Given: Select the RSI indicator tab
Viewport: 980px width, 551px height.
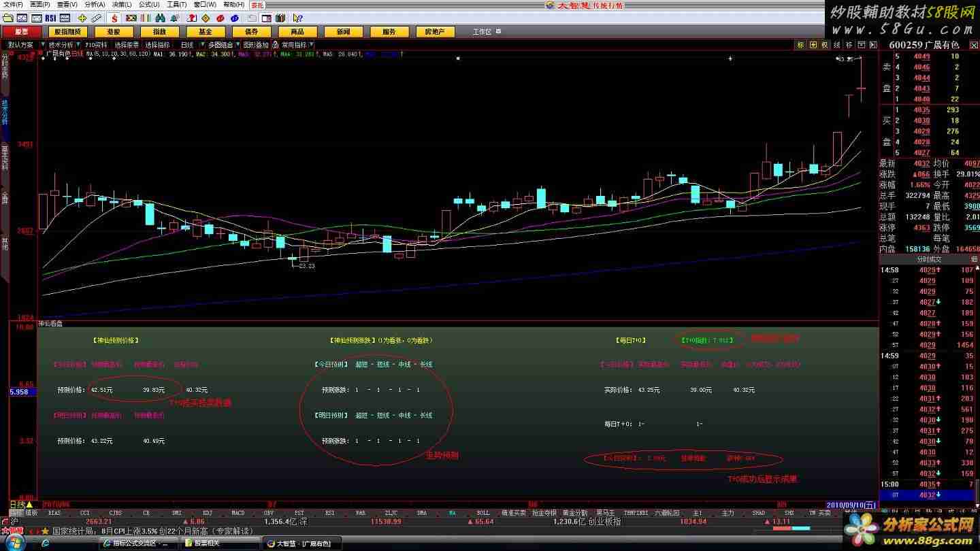Looking at the screenshot, I should pos(329,513).
